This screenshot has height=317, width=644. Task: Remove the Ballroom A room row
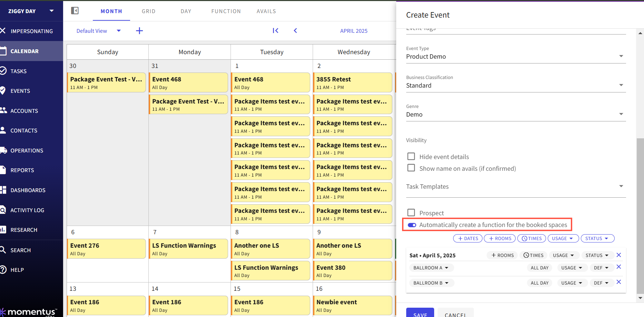coord(619,267)
